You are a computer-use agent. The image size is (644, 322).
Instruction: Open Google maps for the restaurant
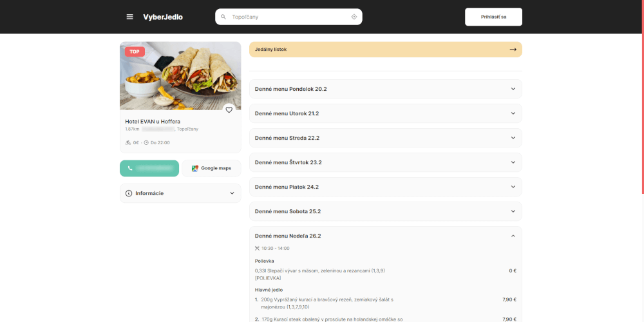[x=211, y=168]
